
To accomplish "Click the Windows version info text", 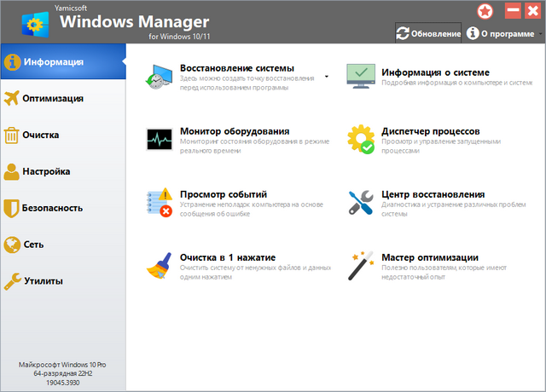I will 62,373.
